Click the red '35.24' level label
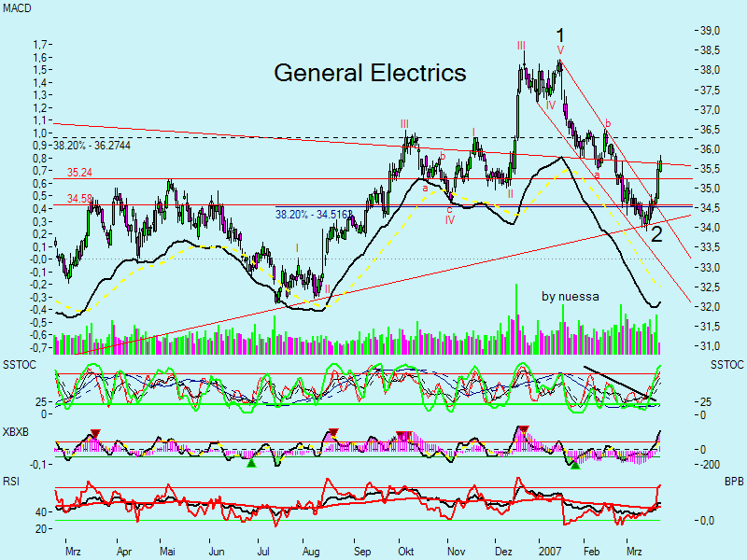 [79, 173]
